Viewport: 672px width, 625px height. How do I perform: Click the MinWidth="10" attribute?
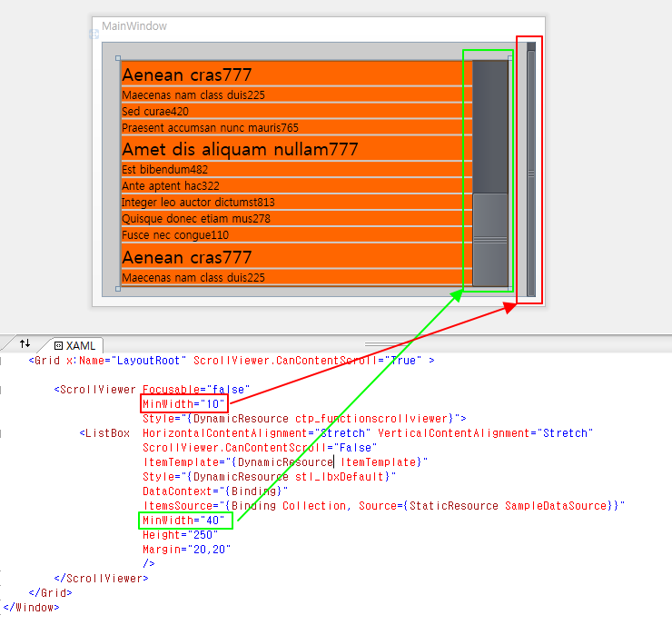[183, 404]
